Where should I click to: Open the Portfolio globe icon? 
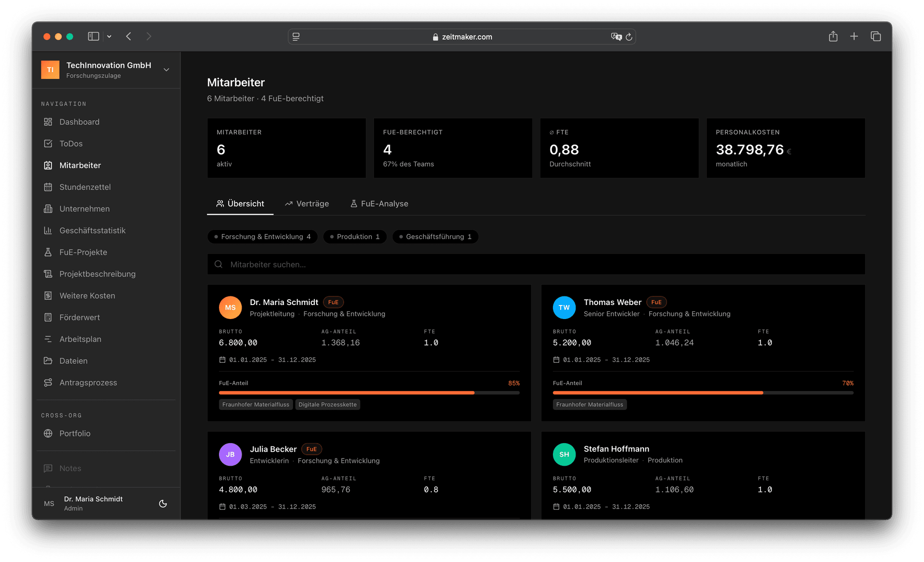point(48,433)
